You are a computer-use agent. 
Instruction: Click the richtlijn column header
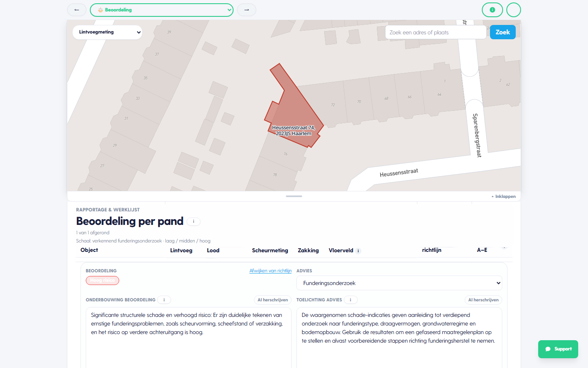pos(432,250)
